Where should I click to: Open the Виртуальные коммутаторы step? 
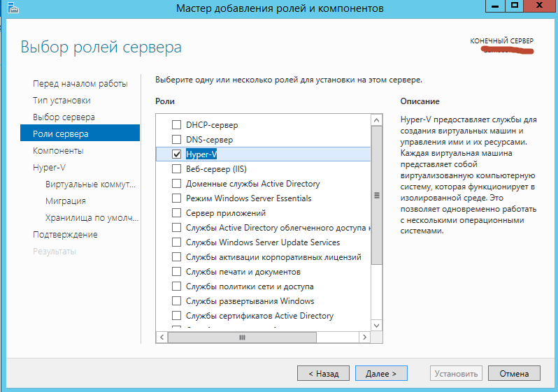tap(90, 184)
